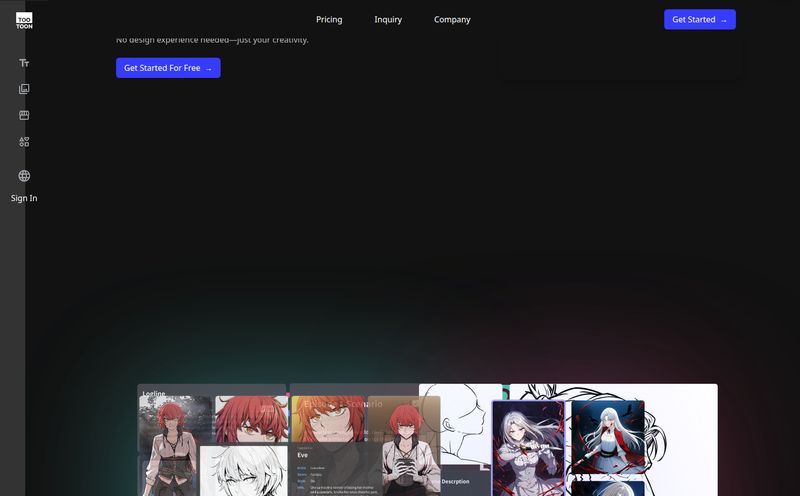Click the TooToon logo in the sidebar
Screen dimensions: 800x496
click(24, 20)
